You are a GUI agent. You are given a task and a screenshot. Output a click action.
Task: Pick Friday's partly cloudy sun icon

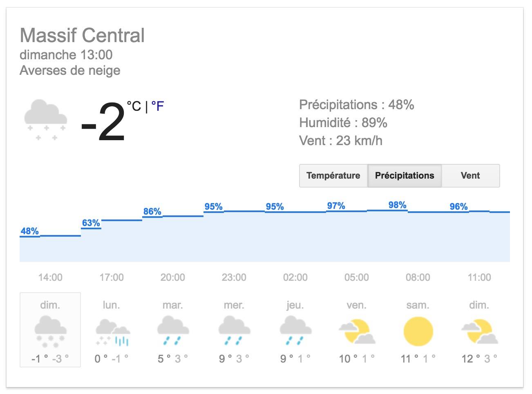coord(357,332)
